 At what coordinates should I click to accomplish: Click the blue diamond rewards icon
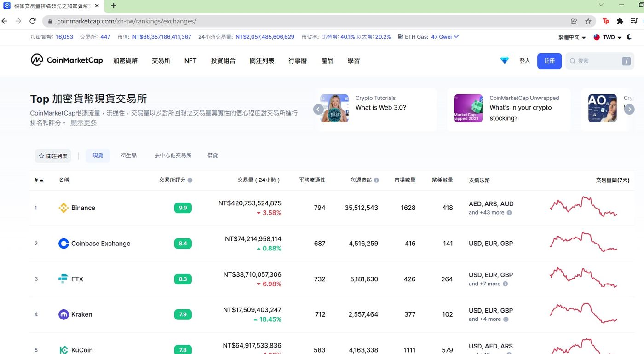[505, 60]
